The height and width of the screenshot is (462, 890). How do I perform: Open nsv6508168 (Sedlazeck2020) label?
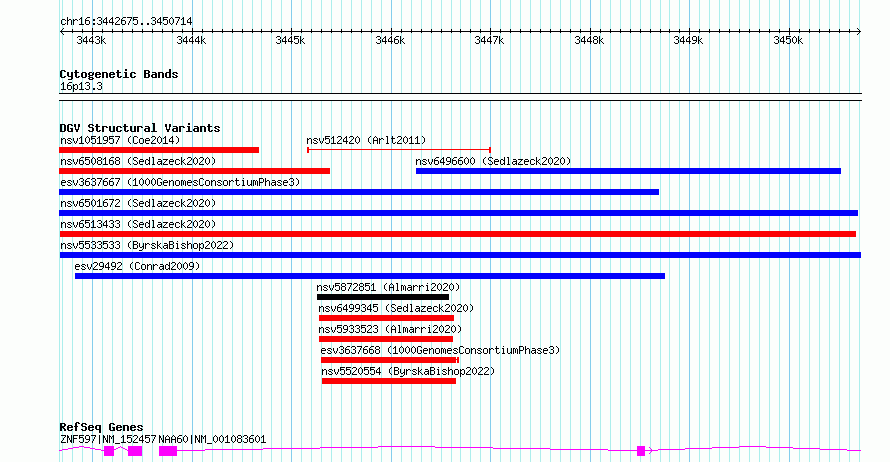[x=138, y=161]
